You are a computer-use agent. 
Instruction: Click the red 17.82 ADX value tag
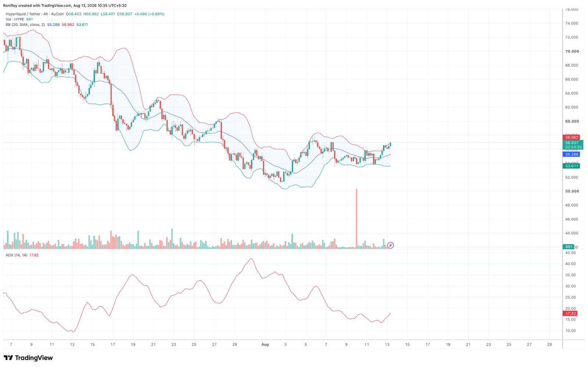pyautogui.click(x=570, y=314)
